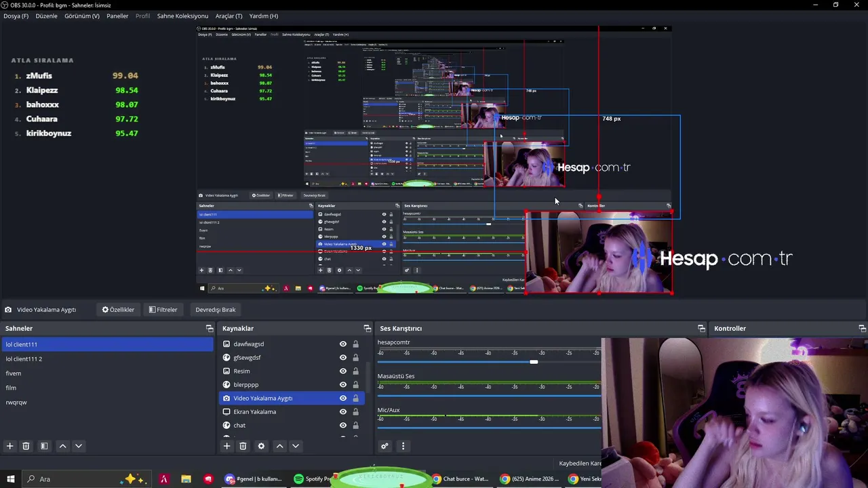This screenshot has height=488, width=868.
Task: Hide the chat source
Action: [x=343, y=425]
